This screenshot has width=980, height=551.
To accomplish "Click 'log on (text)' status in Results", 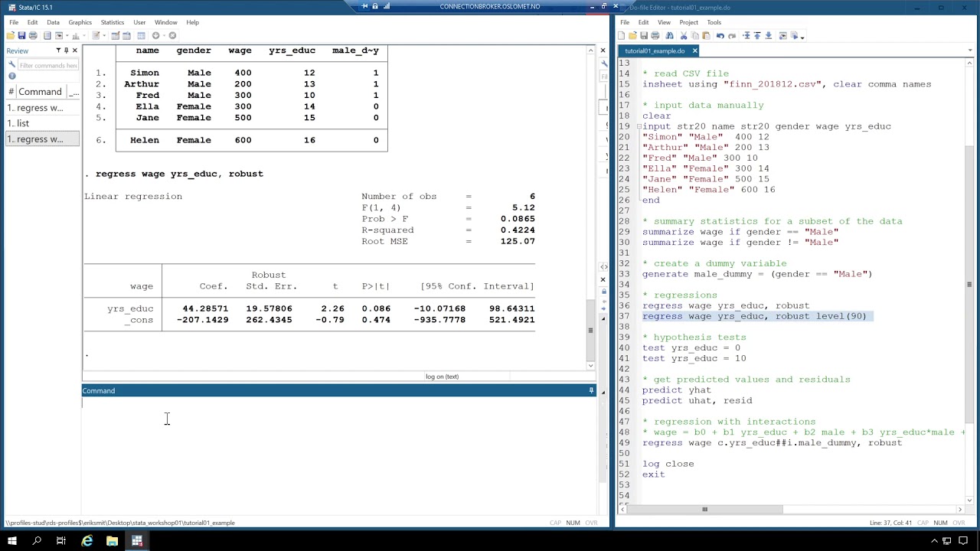I will (x=442, y=377).
